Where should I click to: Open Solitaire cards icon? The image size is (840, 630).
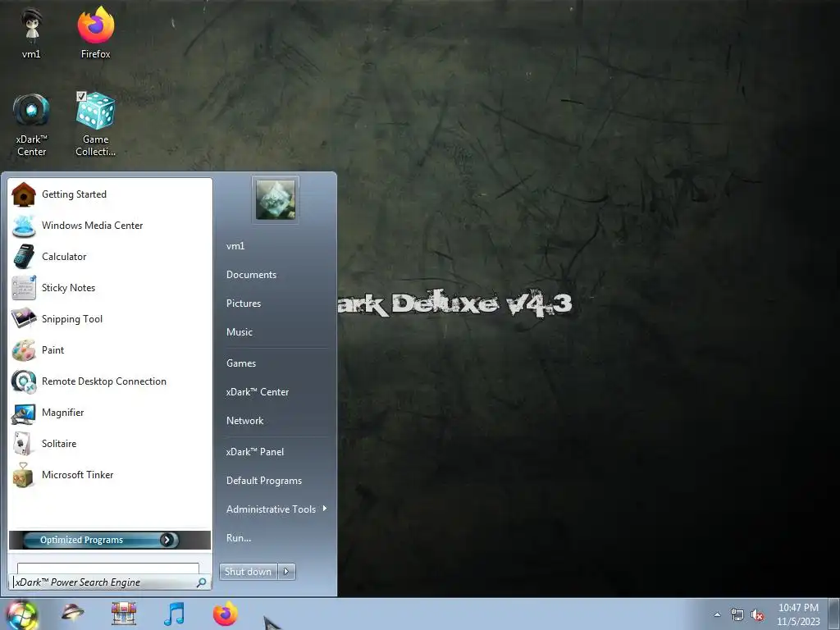(24, 444)
